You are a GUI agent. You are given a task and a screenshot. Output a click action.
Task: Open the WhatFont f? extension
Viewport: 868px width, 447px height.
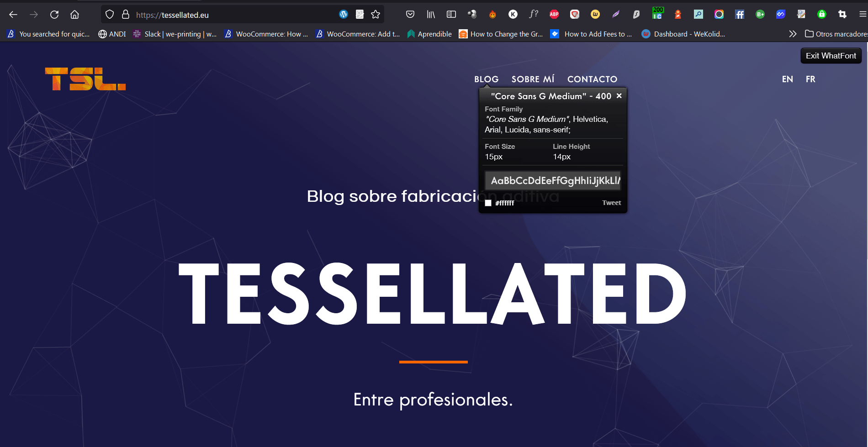tap(534, 15)
